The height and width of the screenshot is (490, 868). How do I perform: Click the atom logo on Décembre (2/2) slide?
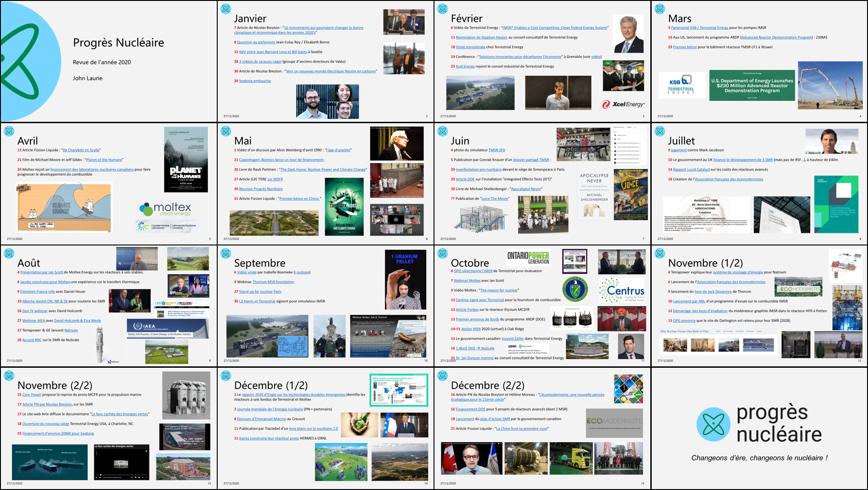(442, 376)
